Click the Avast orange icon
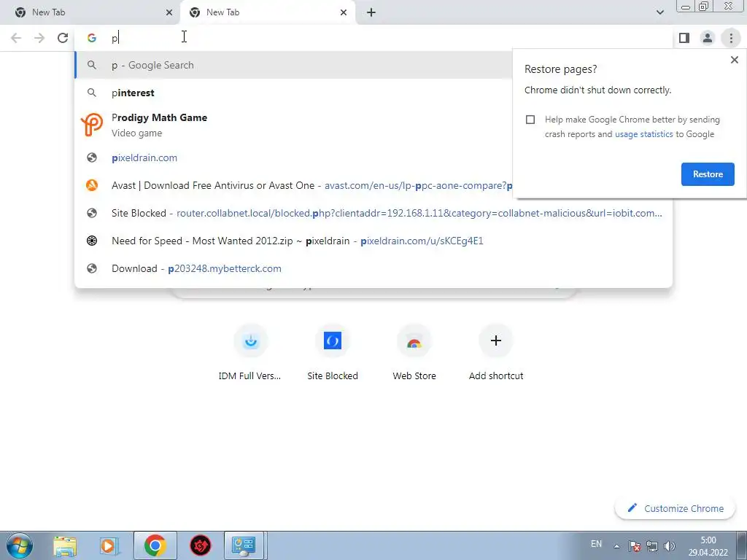Image resolution: width=747 pixels, height=560 pixels. [92, 185]
